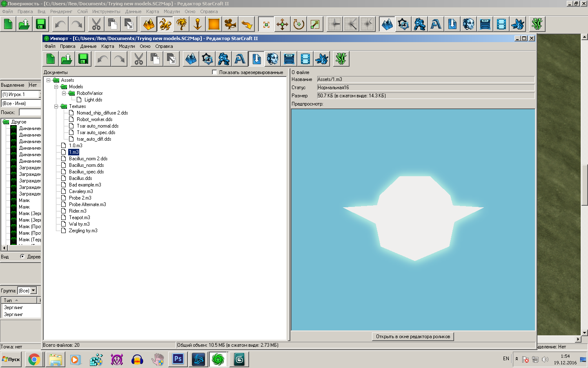Select 'Nomad_ship_diffuse 2.dds' file
This screenshot has height=368, width=588.
pyautogui.click(x=102, y=113)
